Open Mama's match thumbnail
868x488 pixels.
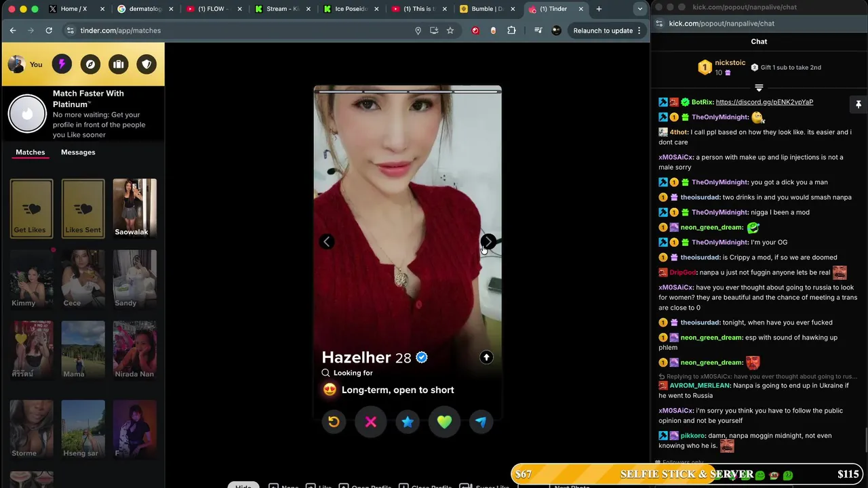[x=83, y=350]
